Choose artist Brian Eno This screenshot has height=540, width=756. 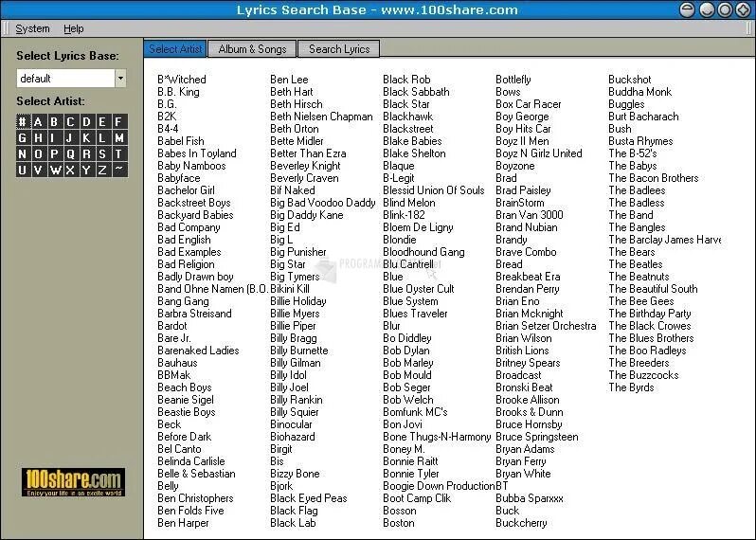click(x=517, y=301)
